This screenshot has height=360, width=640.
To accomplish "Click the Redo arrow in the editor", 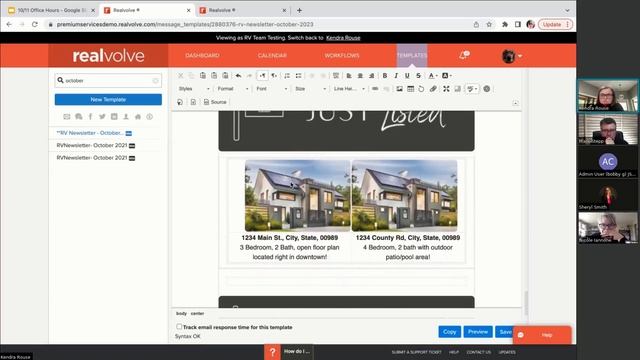I will tap(249, 76).
